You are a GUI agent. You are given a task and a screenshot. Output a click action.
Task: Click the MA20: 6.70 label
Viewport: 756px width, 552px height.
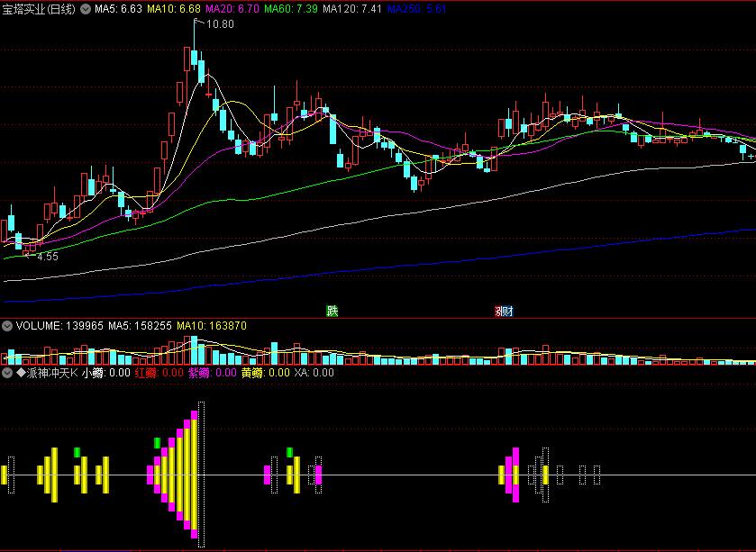pyautogui.click(x=232, y=9)
